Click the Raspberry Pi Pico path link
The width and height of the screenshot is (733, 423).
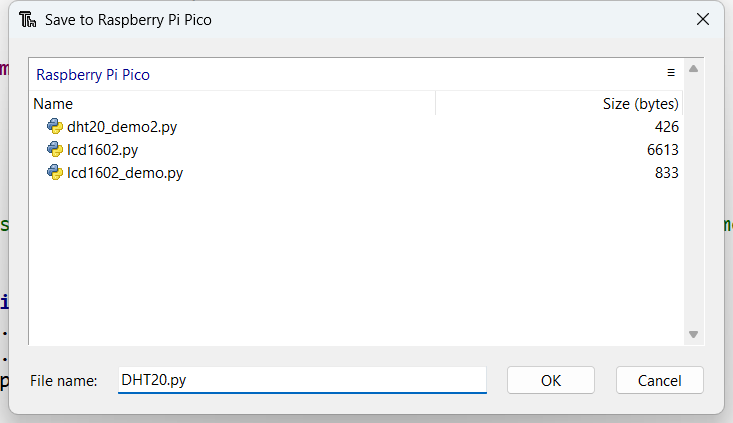coord(93,75)
